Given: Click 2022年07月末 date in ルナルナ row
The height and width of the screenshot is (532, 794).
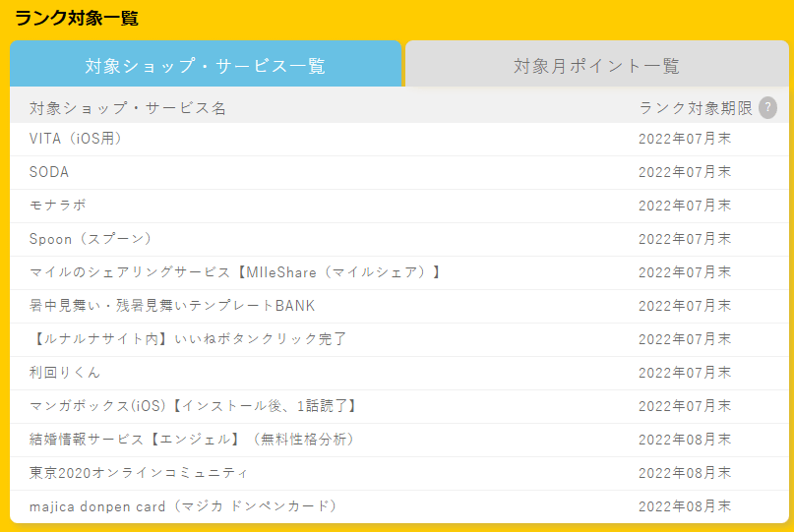Looking at the screenshot, I should click(685, 339).
